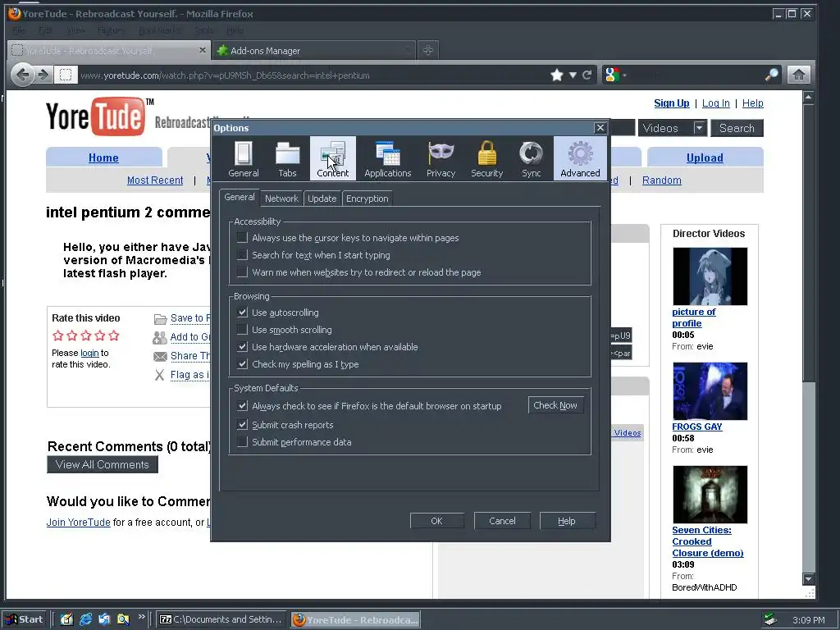This screenshot has width=840, height=630.
Task: Switch to the Encryption sub-tab
Action: [x=367, y=199]
